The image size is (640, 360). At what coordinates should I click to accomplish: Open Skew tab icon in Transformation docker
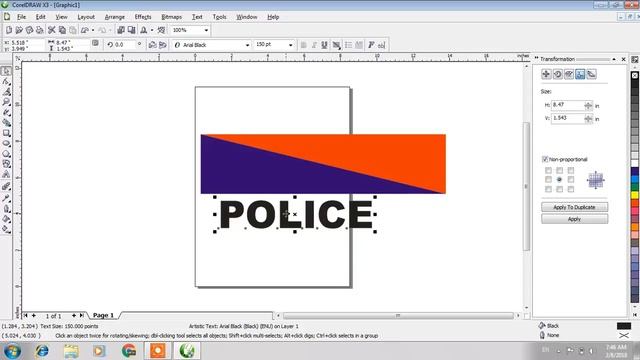pyautogui.click(x=591, y=74)
